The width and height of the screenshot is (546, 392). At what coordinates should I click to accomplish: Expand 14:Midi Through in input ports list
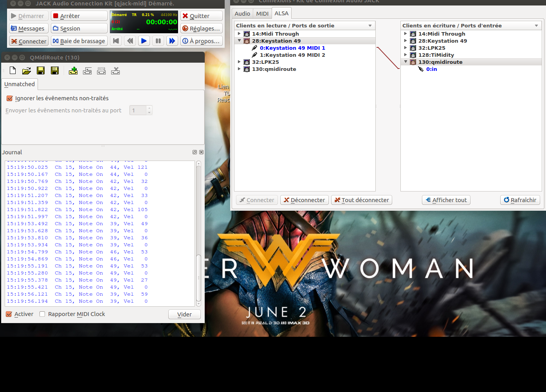405,34
